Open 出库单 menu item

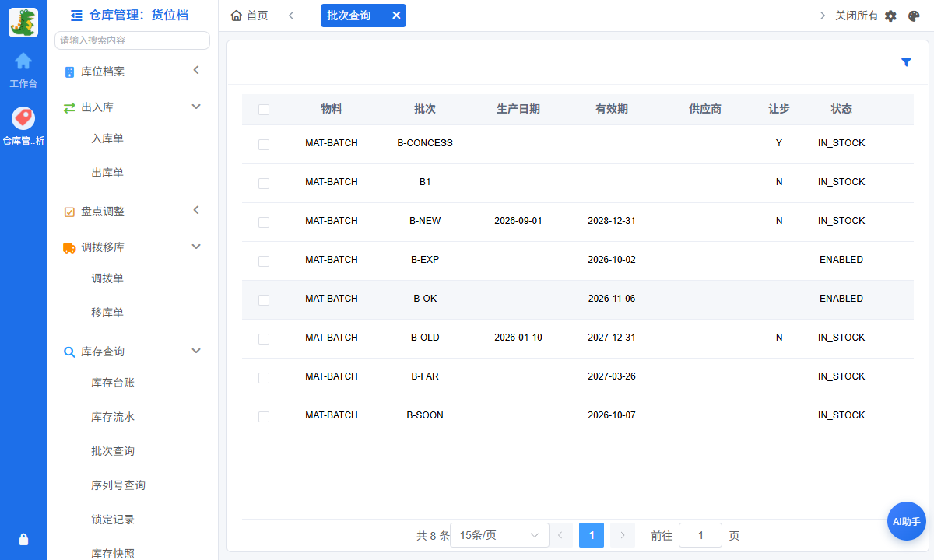click(x=107, y=173)
